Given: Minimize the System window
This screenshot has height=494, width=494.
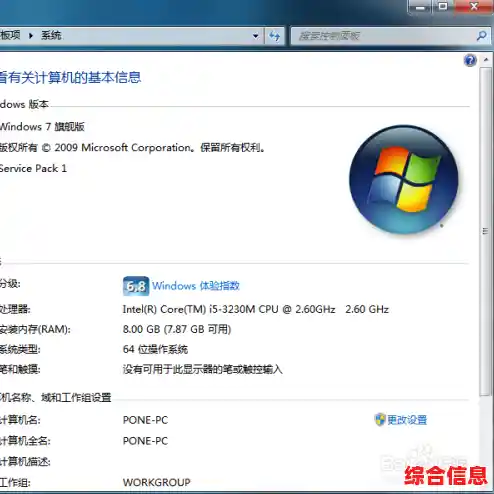Looking at the screenshot, I should [421, 7].
